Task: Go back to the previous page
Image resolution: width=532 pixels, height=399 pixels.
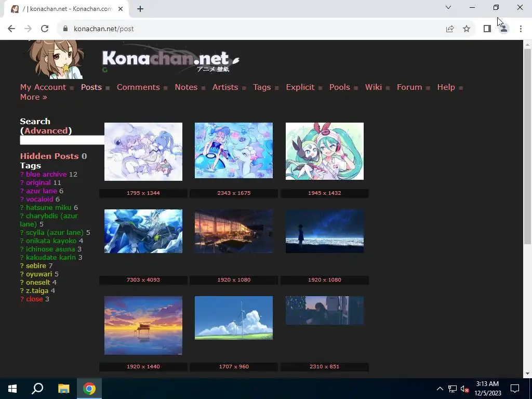Action: tap(11, 29)
